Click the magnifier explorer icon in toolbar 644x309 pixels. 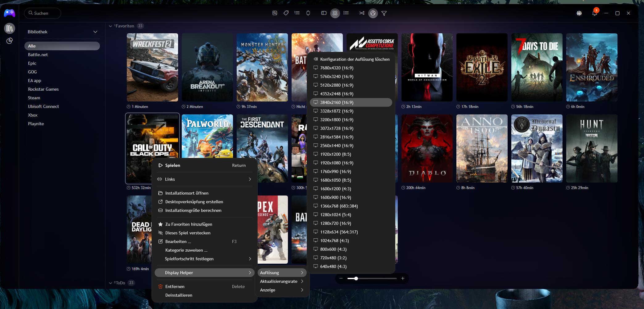275,13
